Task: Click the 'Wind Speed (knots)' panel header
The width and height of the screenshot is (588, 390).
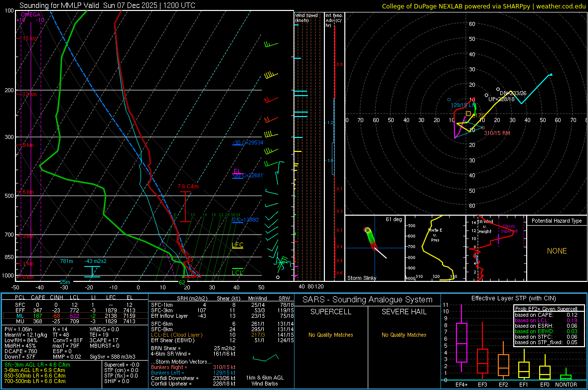Action: [x=306, y=17]
